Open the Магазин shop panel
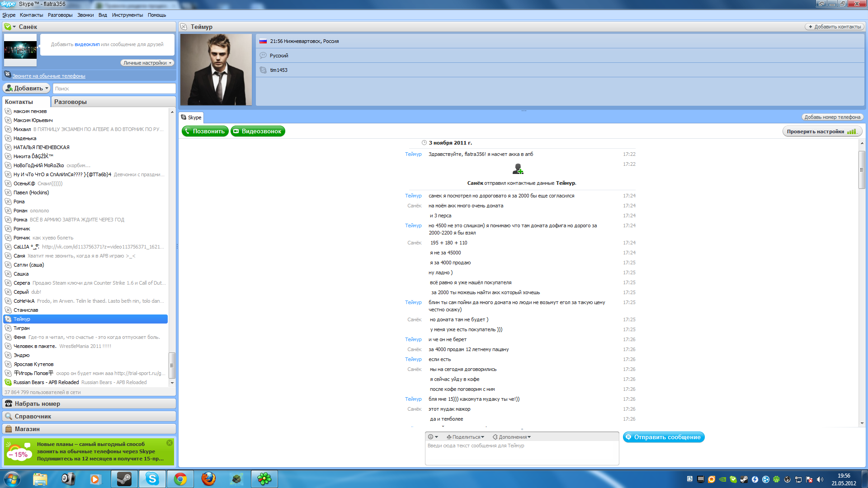The width and height of the screenshot is (868, 488). 89,429
